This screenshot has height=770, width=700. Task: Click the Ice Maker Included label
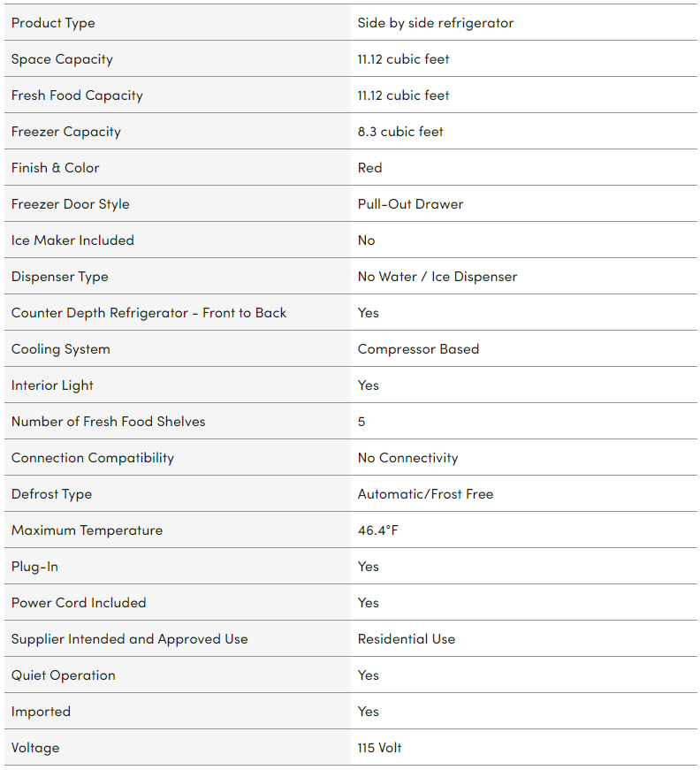(x=72, y=240)
